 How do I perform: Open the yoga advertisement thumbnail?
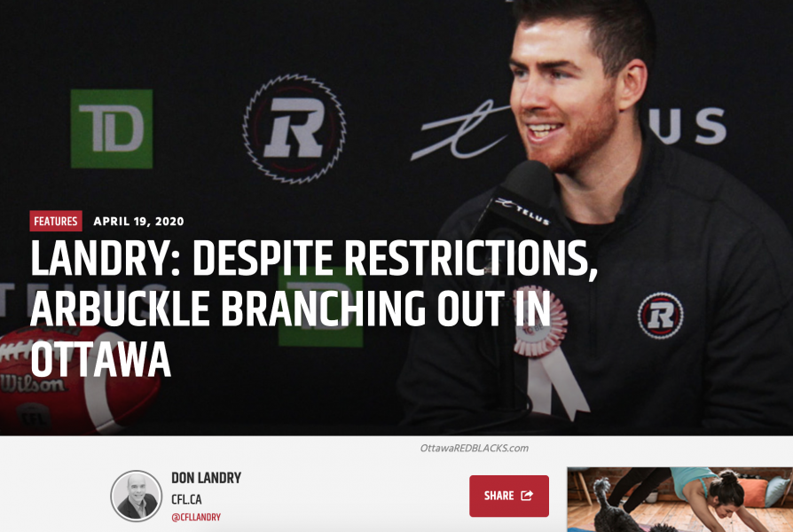click(x=679, y=499)
